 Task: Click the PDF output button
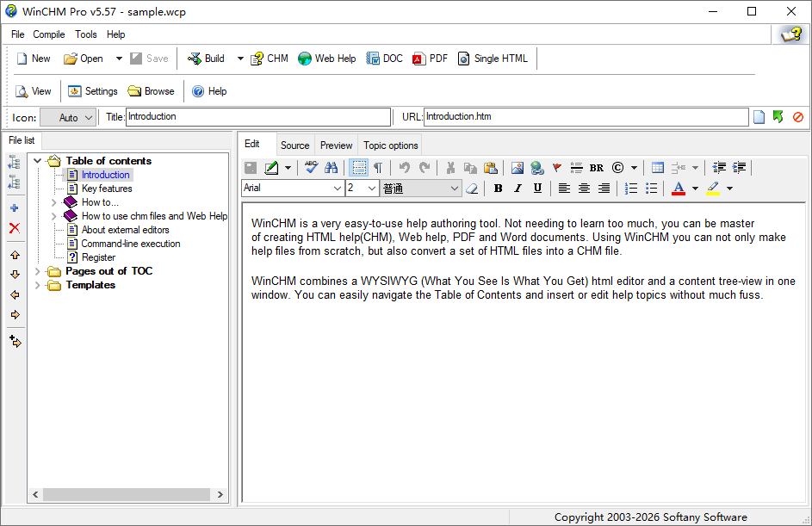(x=430, y=59)
